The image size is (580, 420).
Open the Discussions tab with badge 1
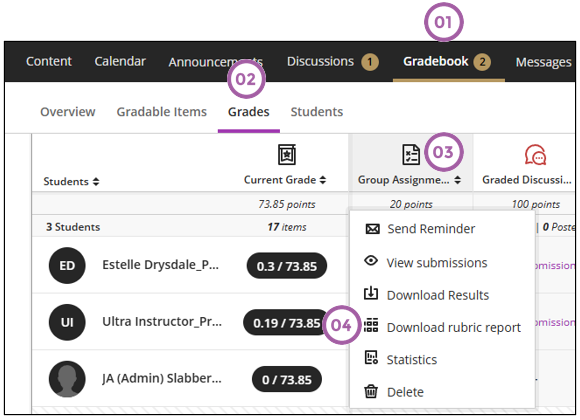[320, 61]
